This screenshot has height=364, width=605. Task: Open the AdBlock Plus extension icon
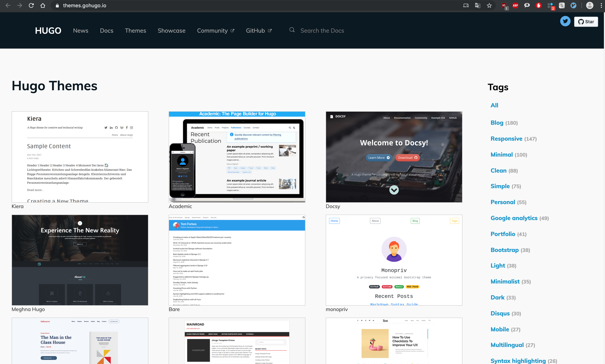point(515,5)
